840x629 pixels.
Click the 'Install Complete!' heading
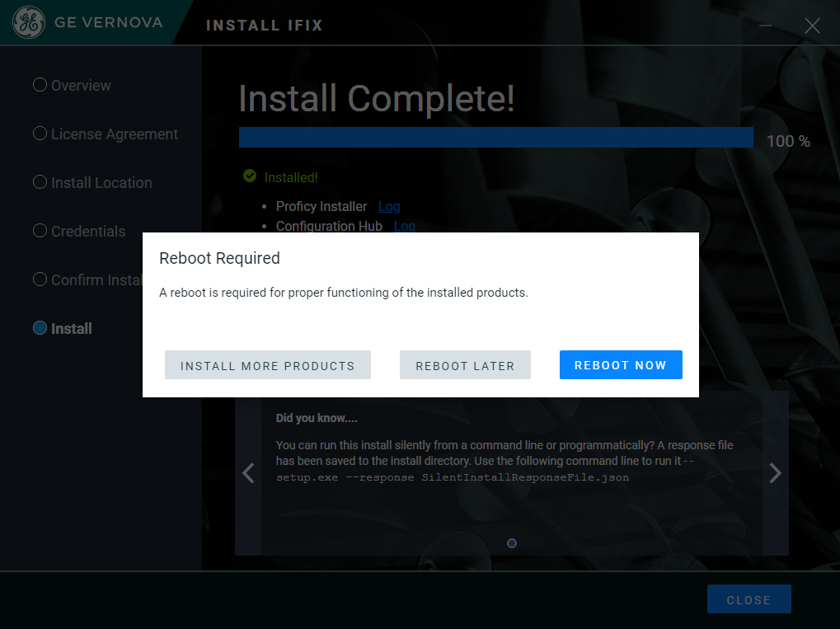click(x=377, y=99)
